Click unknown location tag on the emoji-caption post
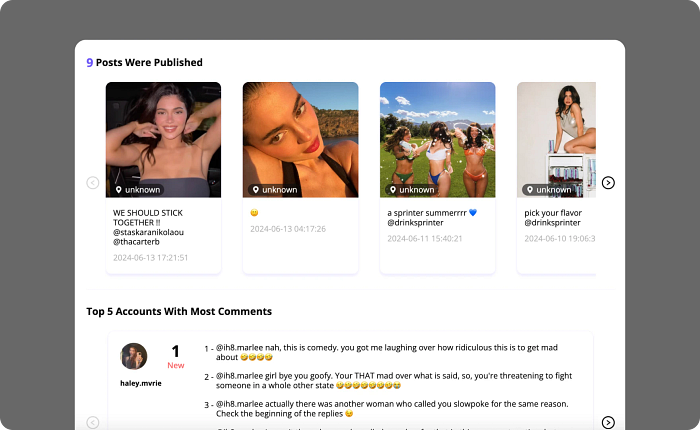 [275, 190]
